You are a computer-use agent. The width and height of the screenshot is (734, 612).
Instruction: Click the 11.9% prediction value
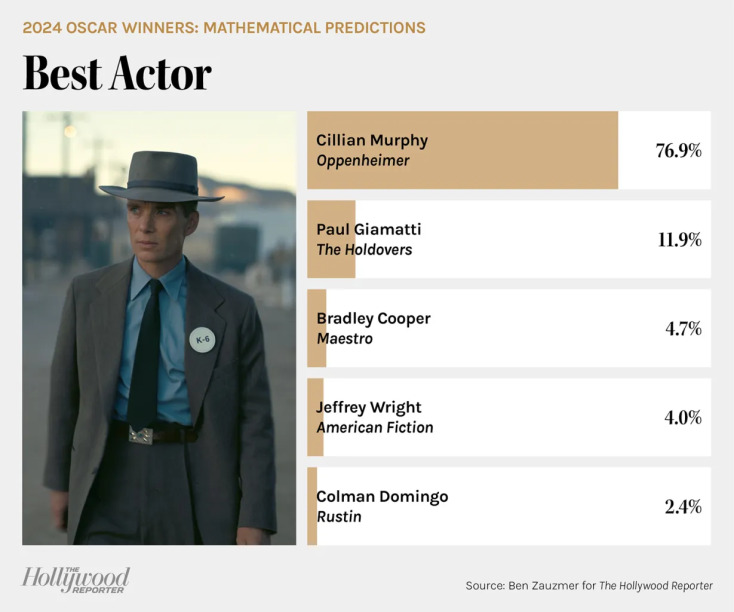coord(677,239)
